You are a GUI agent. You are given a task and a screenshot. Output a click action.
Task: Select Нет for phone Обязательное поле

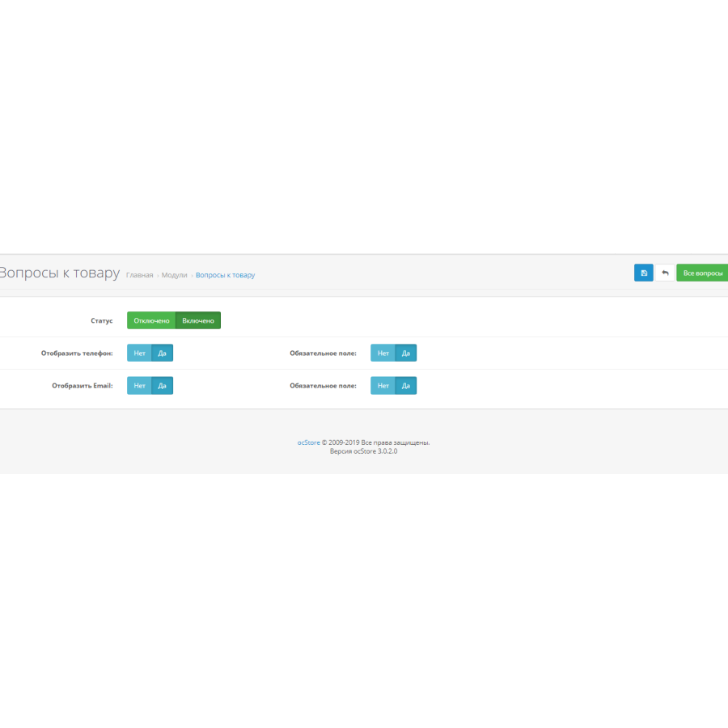coord(383,353)
